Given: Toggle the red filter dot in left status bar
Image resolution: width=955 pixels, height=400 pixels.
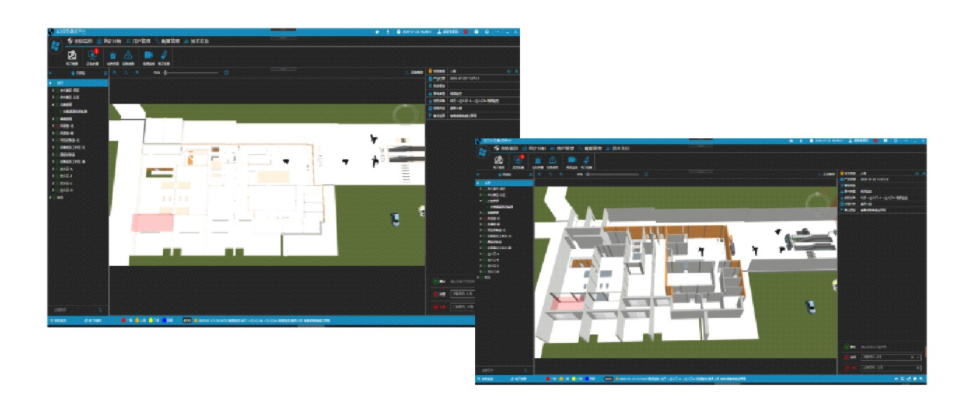Looking at the screenshot, I should pyautogui.click(x=124, y=320).
